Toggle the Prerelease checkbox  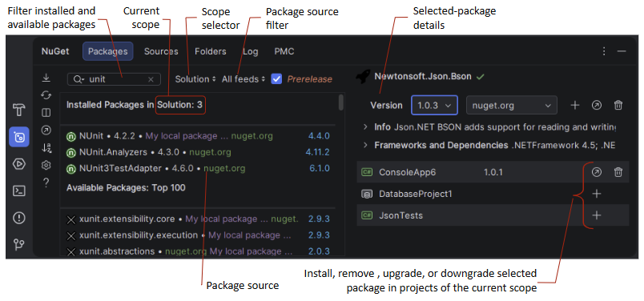click(277, 78)
